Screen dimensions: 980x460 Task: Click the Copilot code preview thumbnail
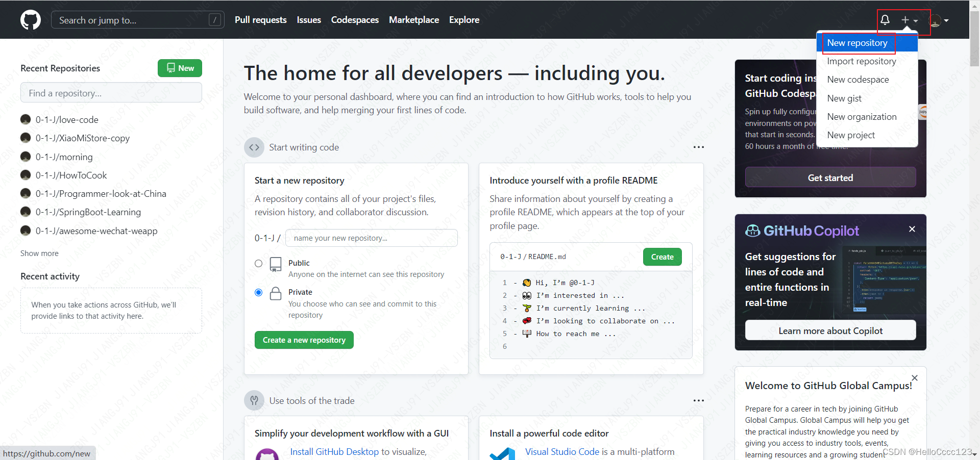pos(886,280)
